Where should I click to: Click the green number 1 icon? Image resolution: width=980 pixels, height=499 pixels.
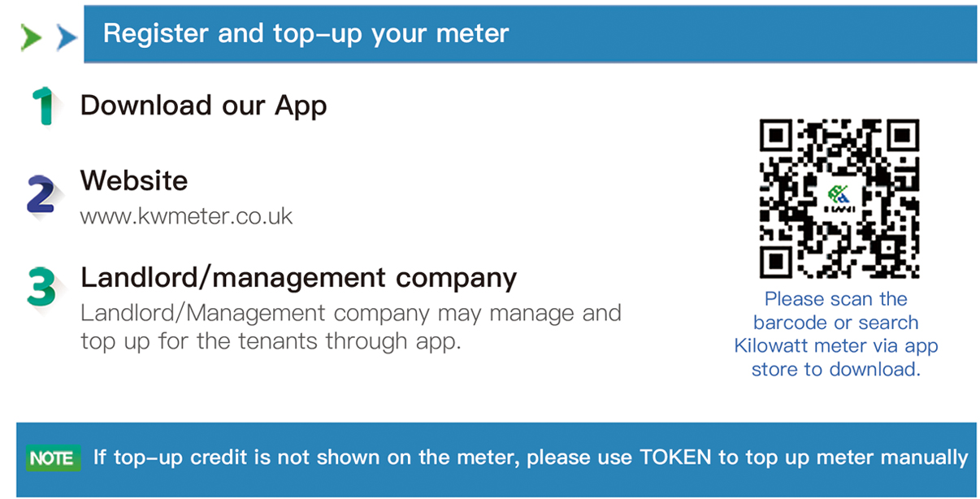point(43,106)
